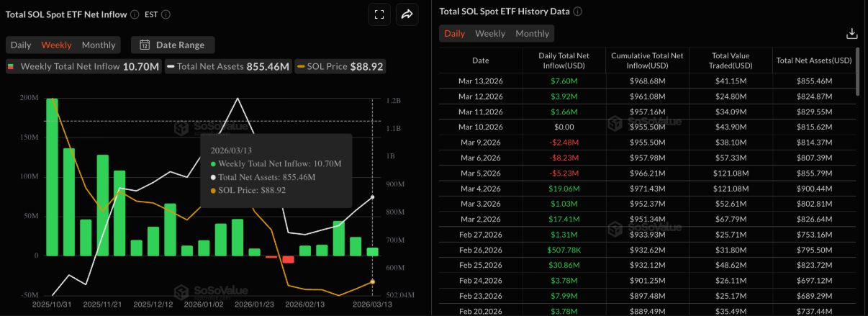This screenshot has height=316, width=868.
Task: Click the share arrow icon
Action: tap(407, 14)
